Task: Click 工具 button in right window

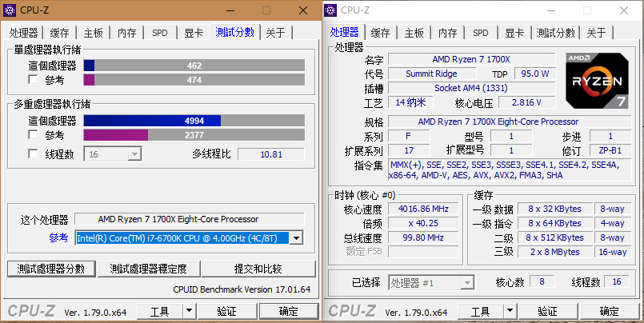Action: coord(481,312)
